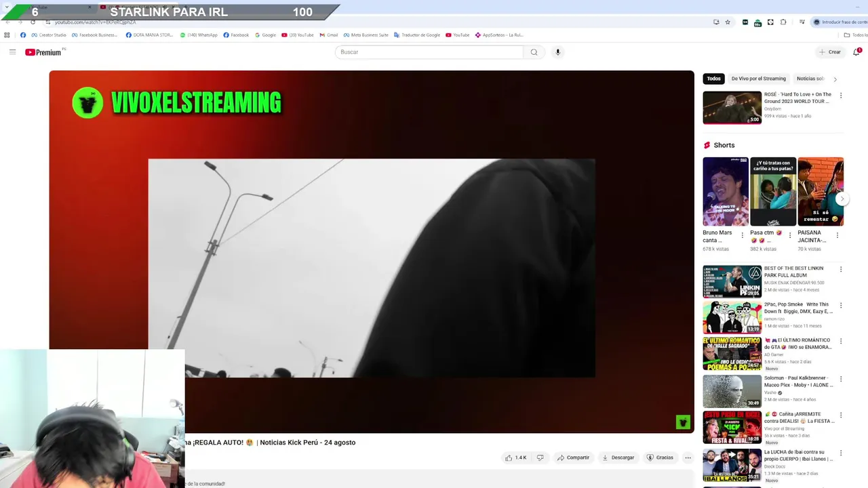Open the Gmail bookmark
868x488 pixels.
[x=329, y=35]
